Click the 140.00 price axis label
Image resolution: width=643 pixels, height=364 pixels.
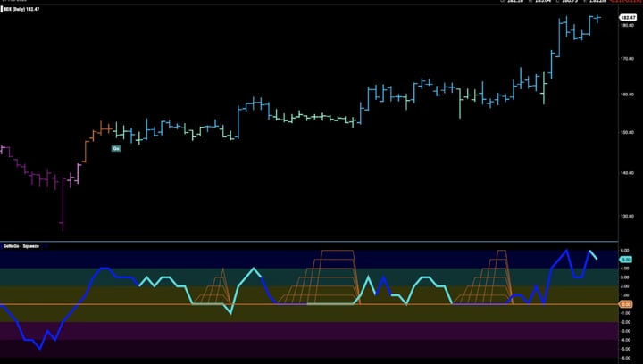tap(627, 173)
